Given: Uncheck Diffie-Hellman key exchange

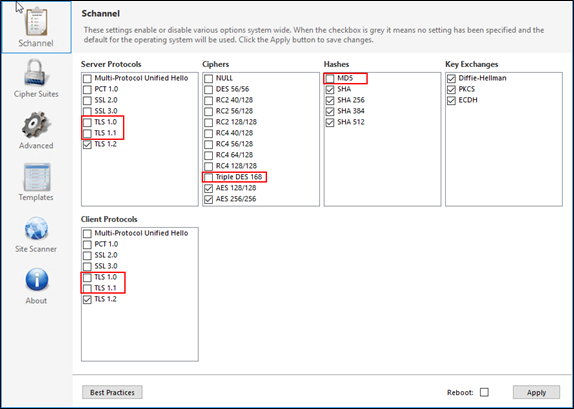Looking at the screenshot, I should click(x=451, y=78).
